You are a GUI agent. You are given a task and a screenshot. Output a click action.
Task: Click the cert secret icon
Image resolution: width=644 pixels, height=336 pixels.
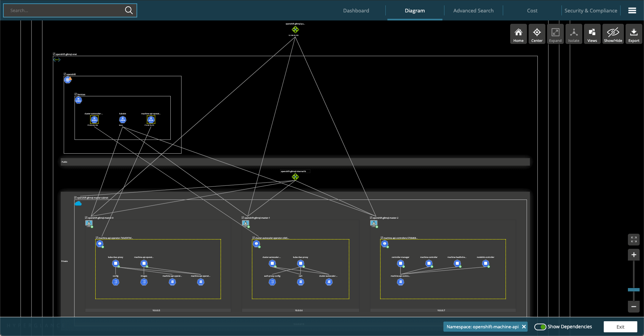(x=301, y=282)
